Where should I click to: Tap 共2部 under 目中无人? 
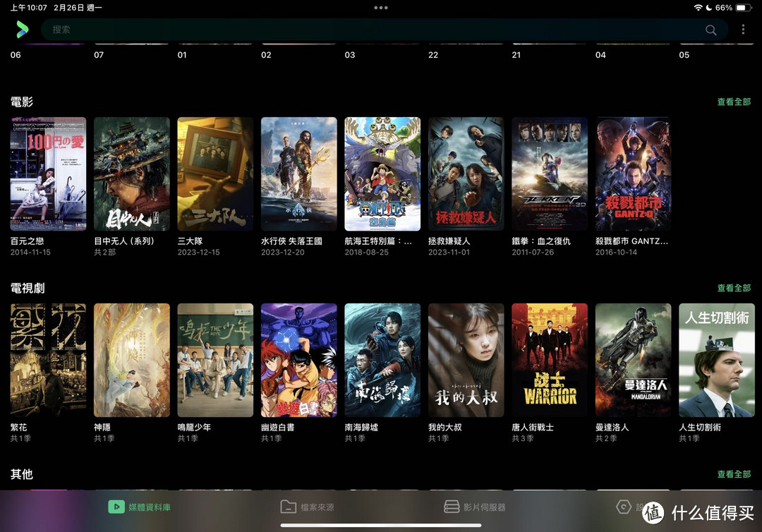[104, 252]
